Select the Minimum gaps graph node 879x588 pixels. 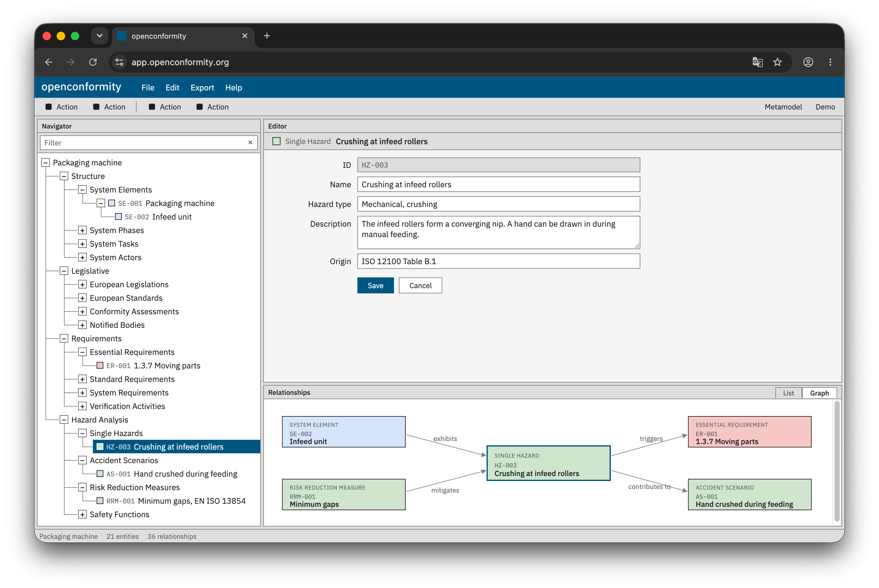[x=344, y=494]
